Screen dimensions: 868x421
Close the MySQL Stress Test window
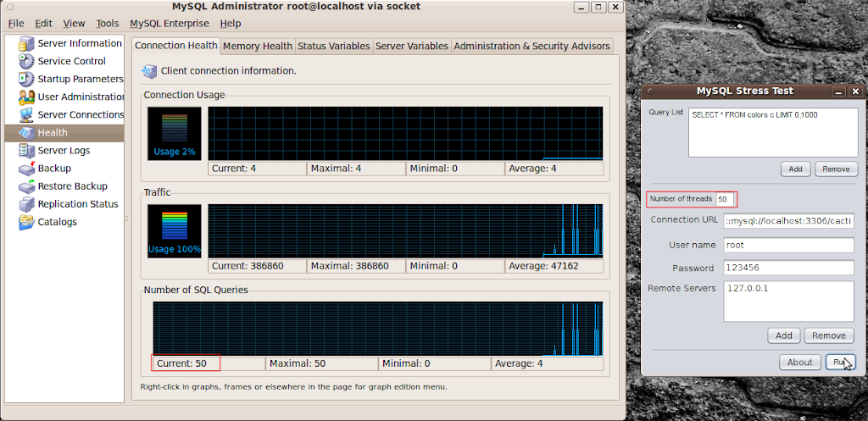click(x=855, y=91)
